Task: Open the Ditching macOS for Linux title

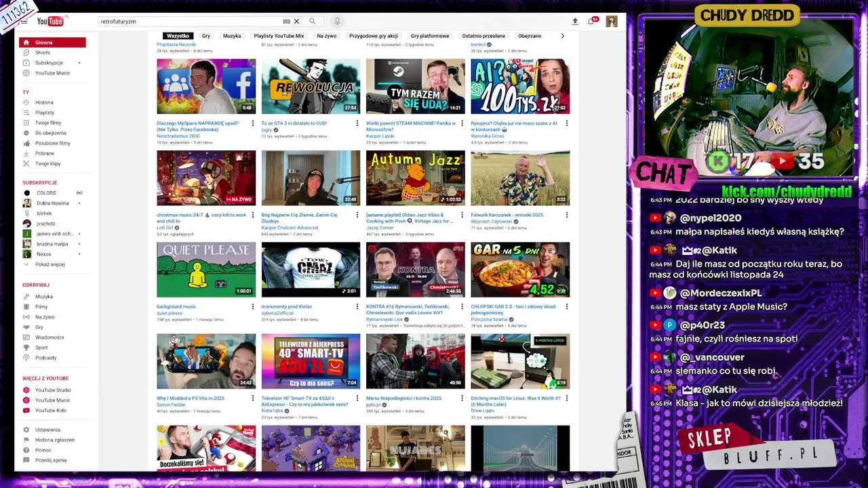Action: point(516,401)
